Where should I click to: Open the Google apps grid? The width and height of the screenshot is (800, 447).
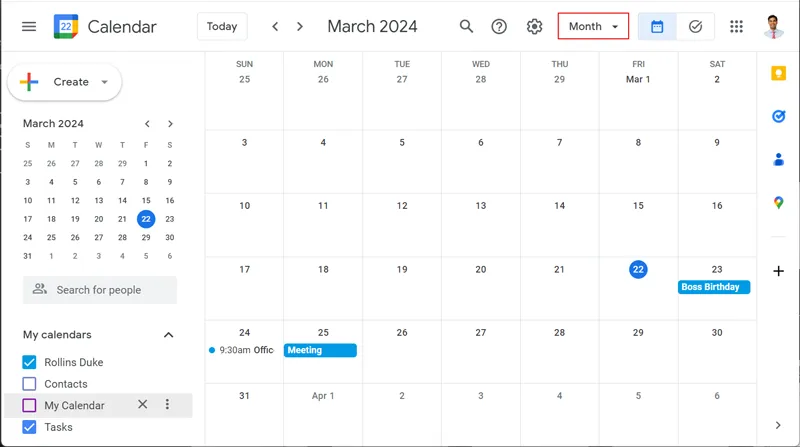point(737,27)
